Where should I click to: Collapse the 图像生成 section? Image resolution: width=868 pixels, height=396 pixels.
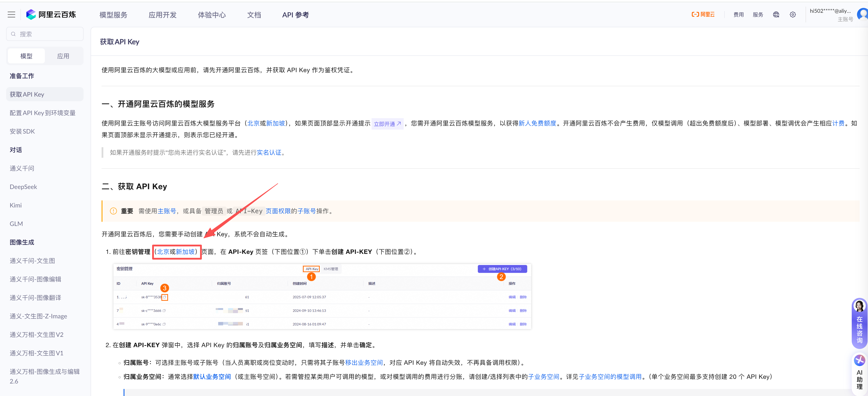click(x=22, y=242)
